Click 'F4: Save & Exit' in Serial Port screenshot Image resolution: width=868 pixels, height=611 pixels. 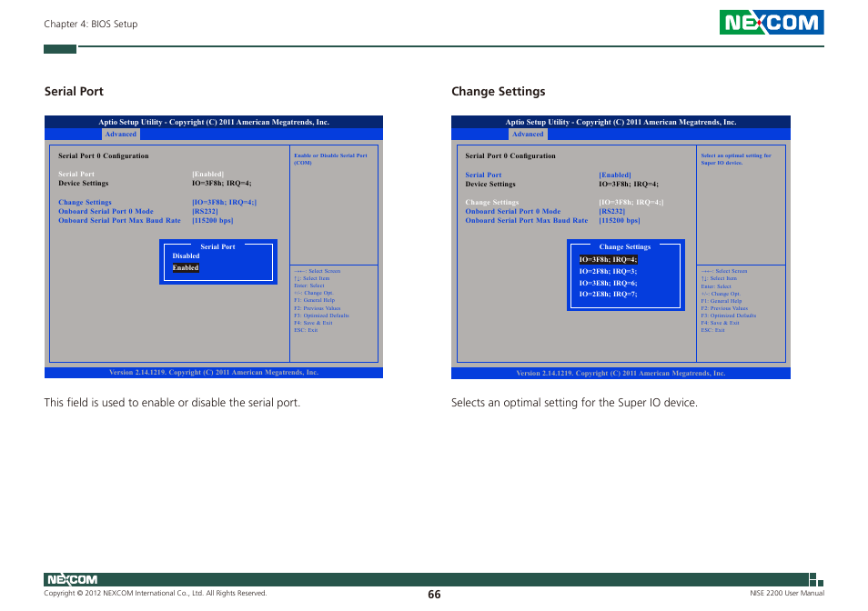pyautogui.click(x=313, y=323)
